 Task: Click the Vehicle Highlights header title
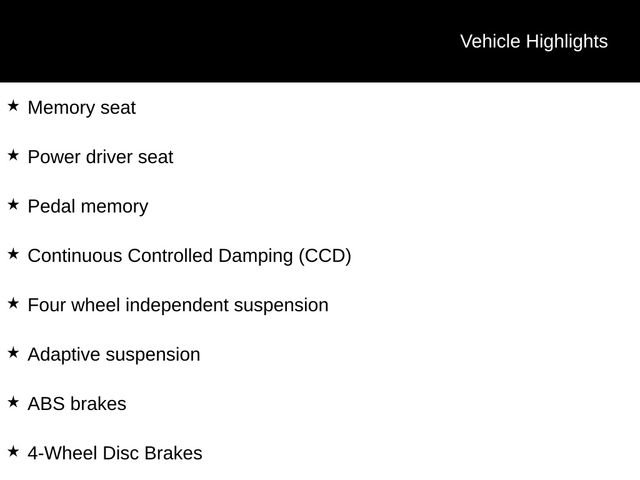(x=533, y=41)
